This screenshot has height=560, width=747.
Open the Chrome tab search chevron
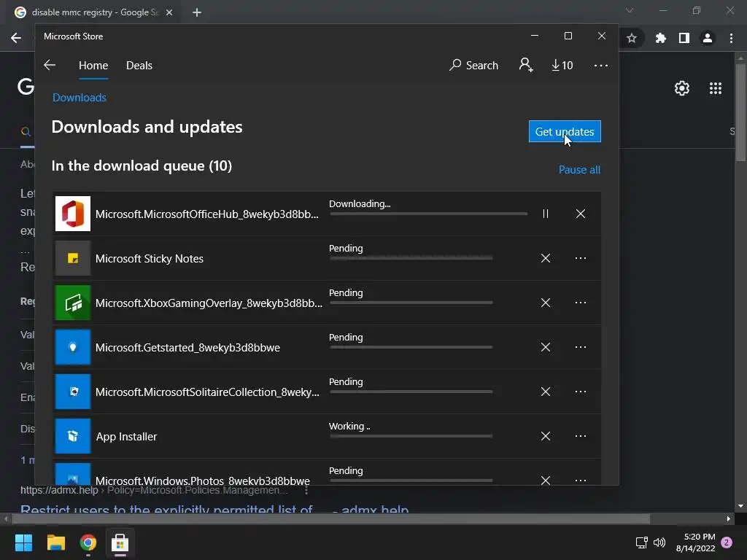(x=630, y=10)
